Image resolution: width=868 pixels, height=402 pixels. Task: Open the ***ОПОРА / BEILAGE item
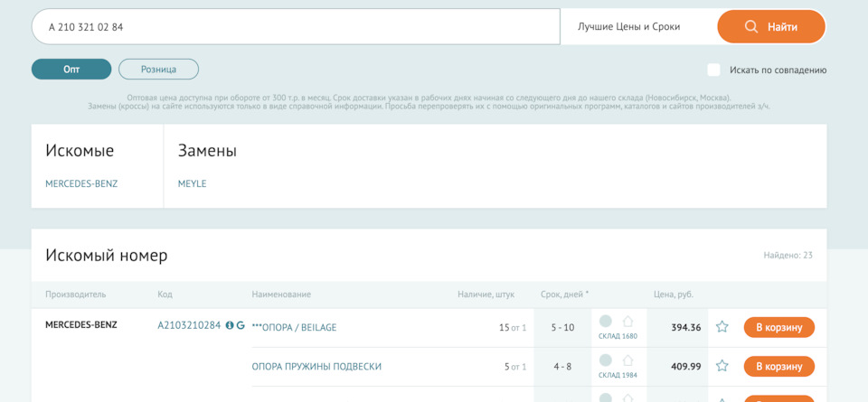pos(294,327)
